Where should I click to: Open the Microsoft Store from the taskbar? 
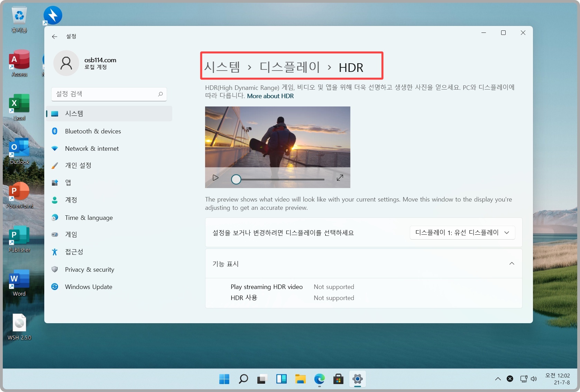(x=338, y=379)
